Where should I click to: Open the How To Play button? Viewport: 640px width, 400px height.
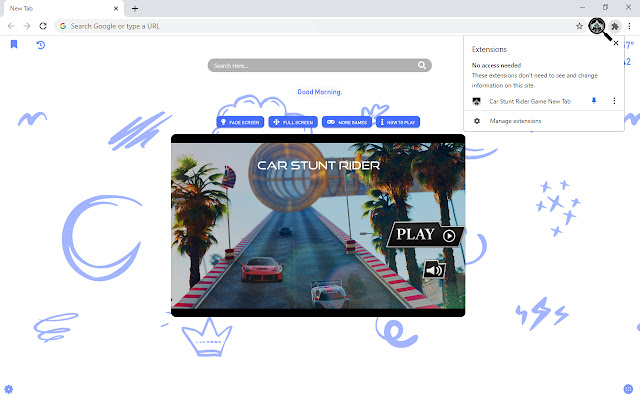[397, 122]
